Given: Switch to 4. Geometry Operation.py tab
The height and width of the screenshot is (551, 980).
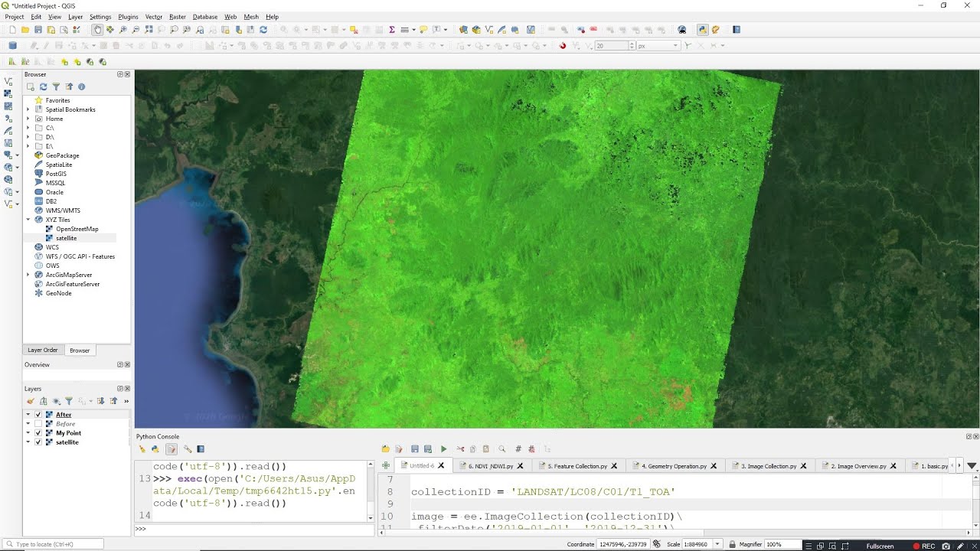Looking at the screenshot, I should [674, 466].
